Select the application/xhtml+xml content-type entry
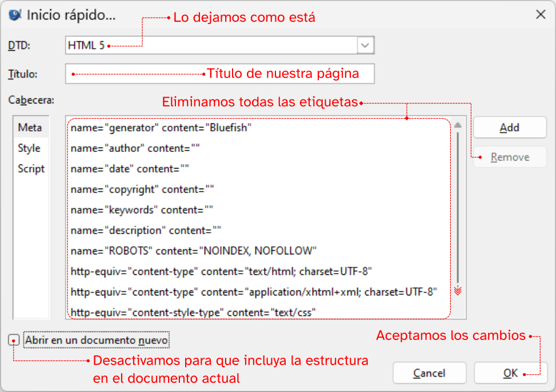Screen dimensions: 556x392 coord(254,292)
